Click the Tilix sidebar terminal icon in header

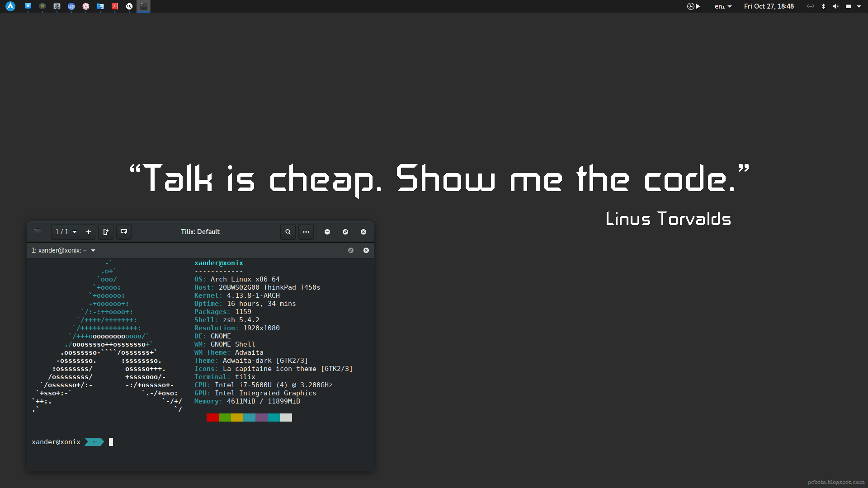[38, 232]
